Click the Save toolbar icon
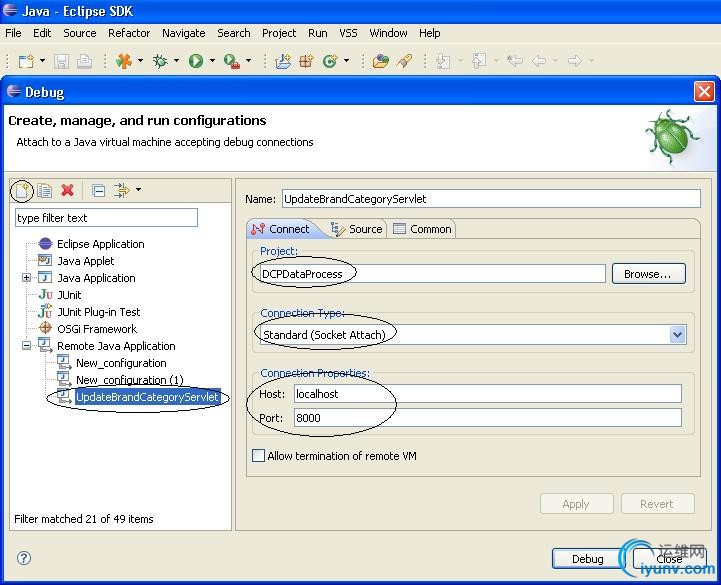Screen dimensions: 721x585 61,61
